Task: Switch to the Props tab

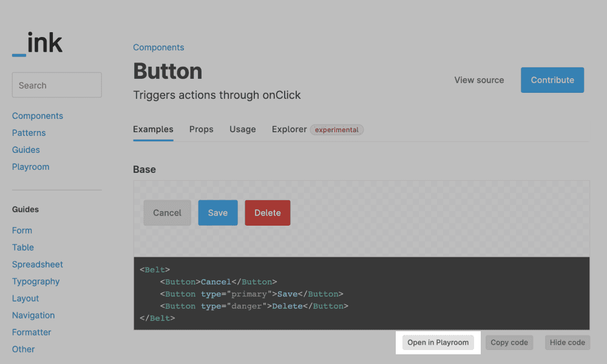Action: pos(202,129)
